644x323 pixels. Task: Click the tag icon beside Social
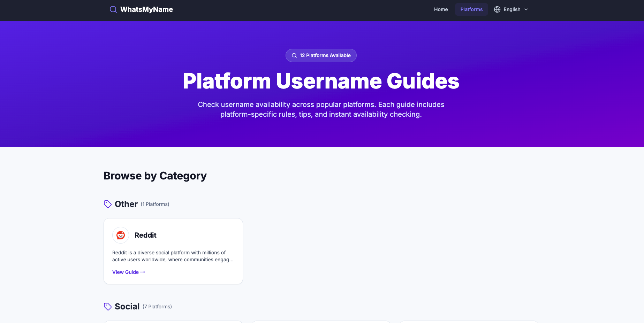coord(108,307)
